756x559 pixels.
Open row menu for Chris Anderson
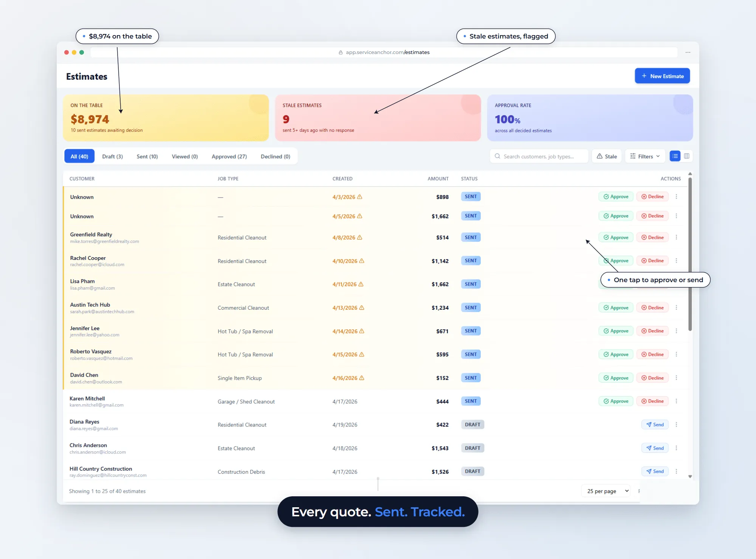tap(676, 448)
